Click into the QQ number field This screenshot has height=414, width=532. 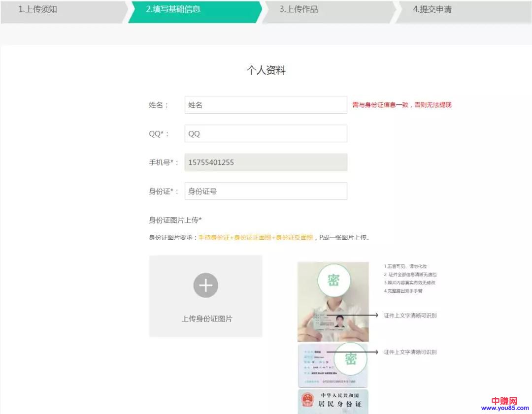[x=266, y=133]
